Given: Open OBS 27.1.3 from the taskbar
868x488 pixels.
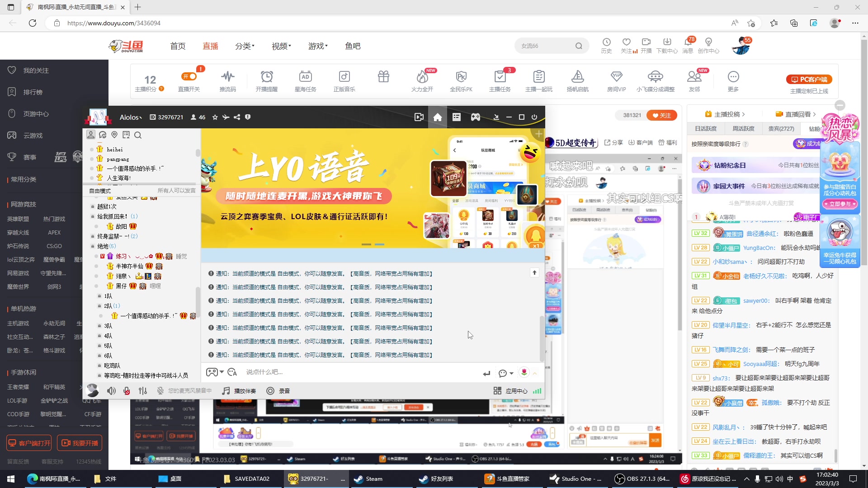Looking at the screenshot, I should point(642,479).
